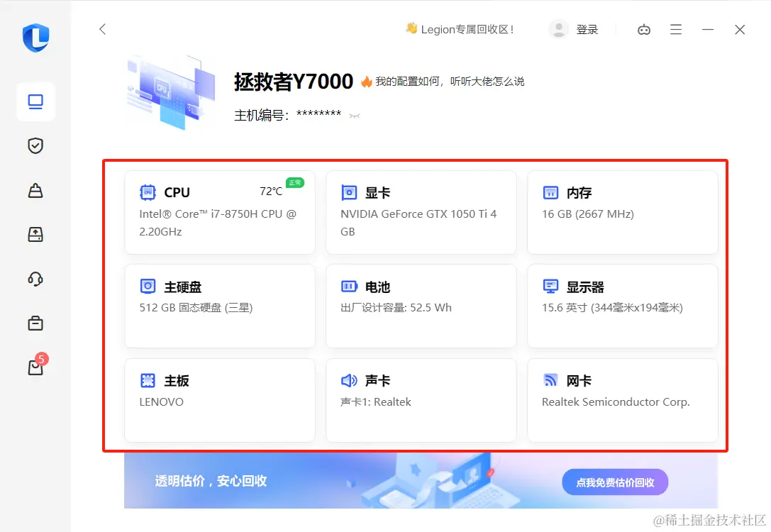
Task: Click the 声卡1: Realtek text
Action: (x=376, y=402)
